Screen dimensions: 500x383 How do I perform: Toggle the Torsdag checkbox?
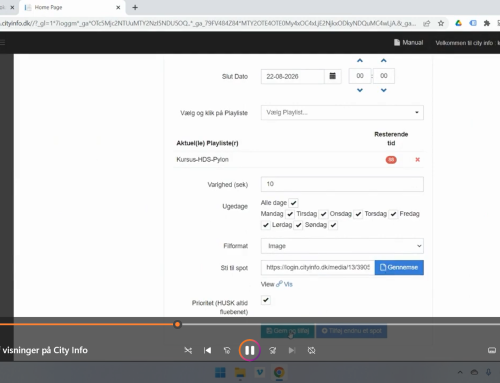(393, 214)
